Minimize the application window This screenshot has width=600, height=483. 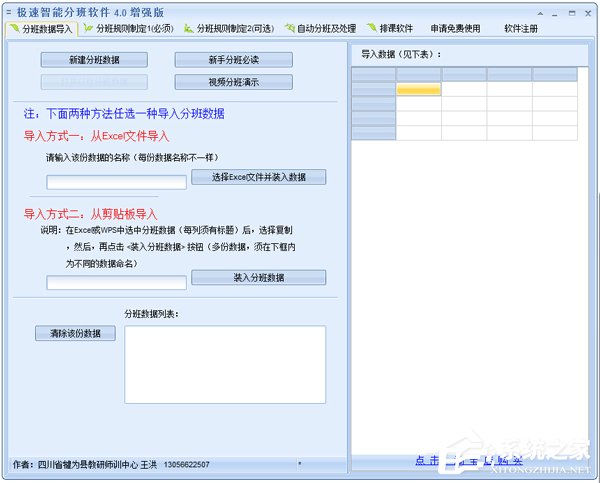coord(555,14)
